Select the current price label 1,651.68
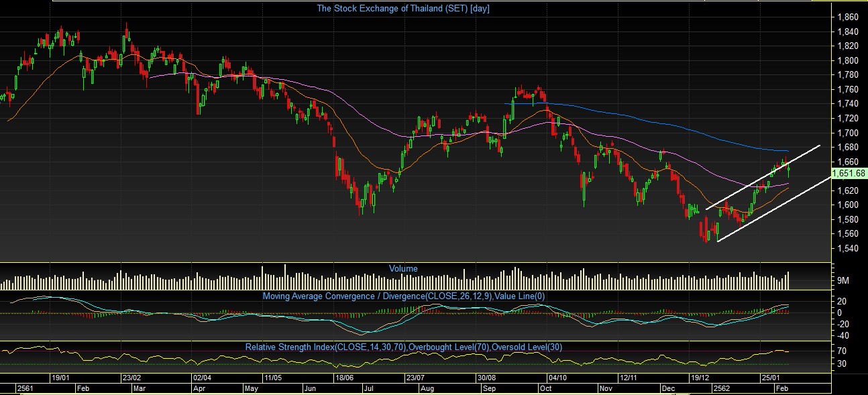 849,174
